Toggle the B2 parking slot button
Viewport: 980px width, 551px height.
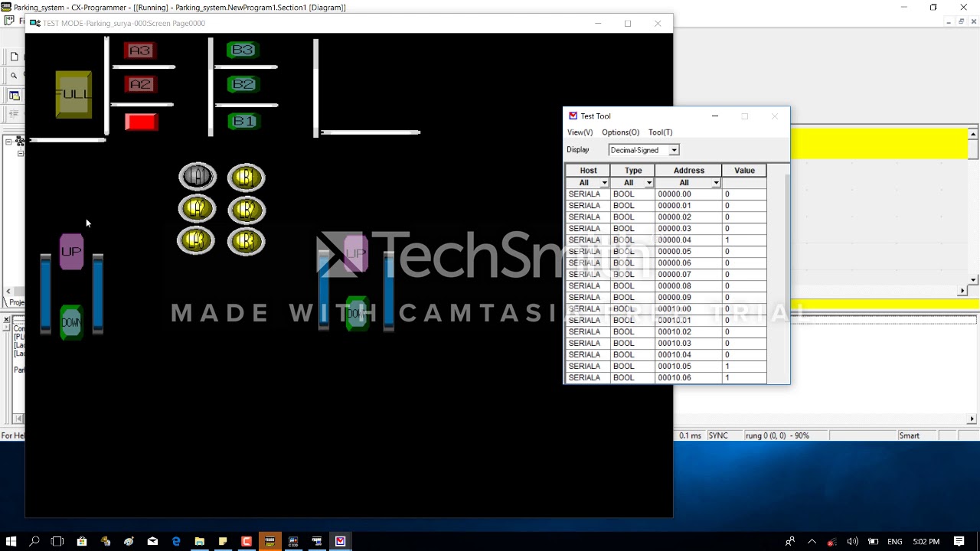tap(243, 84)
